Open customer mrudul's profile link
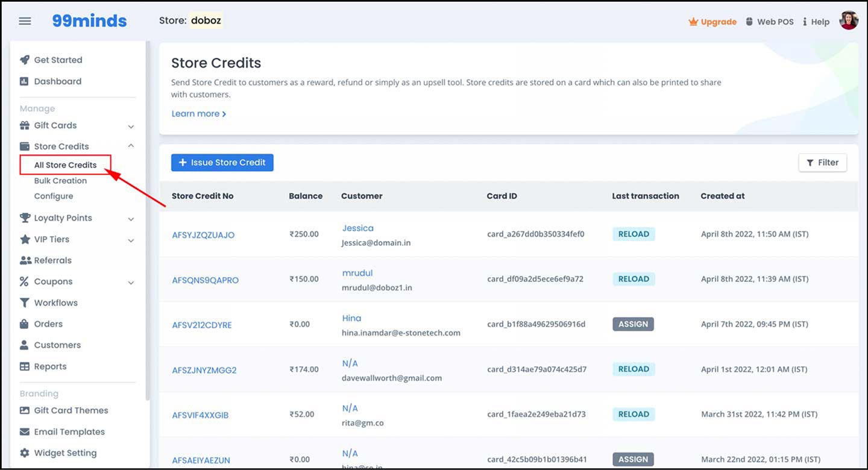Image resolution: width=868 pixels, height=470 pixels. (x=357, y=273)
